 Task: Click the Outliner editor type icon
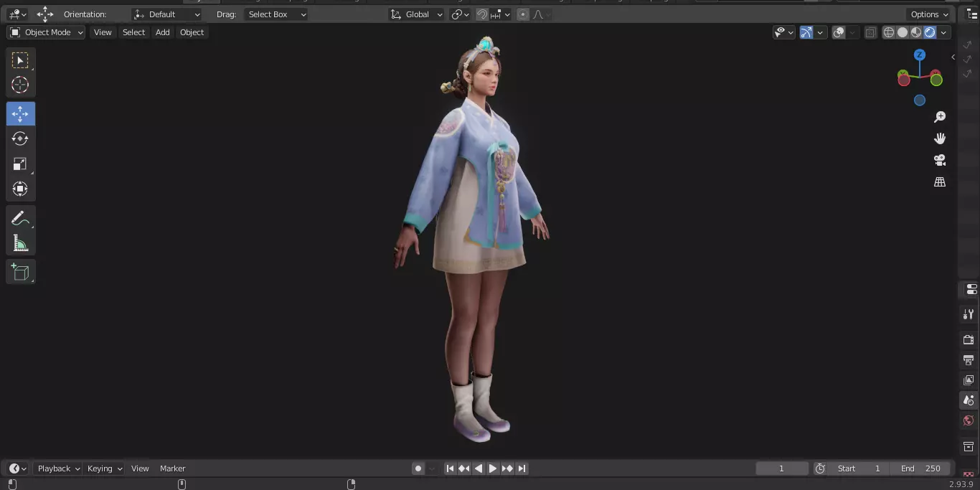coord(971,14)
